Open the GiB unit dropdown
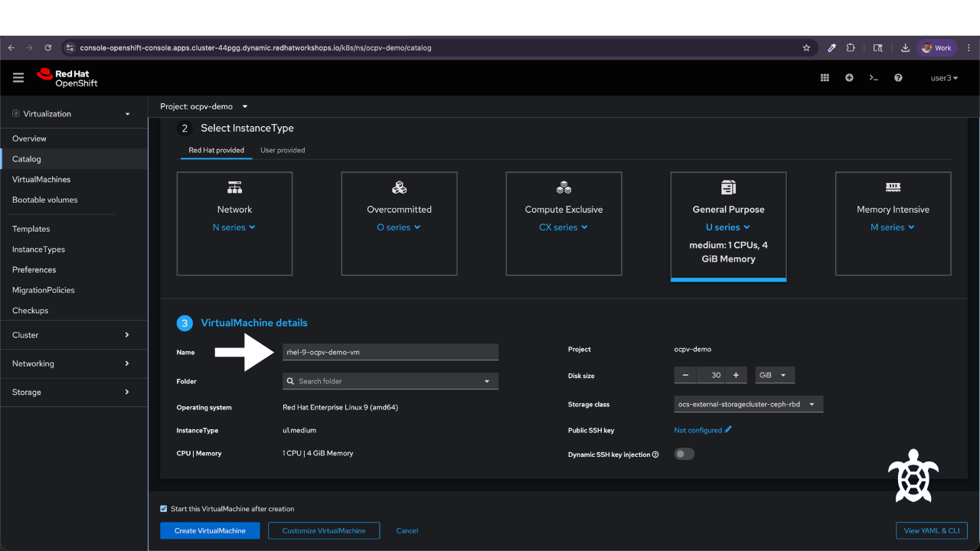Screen dimensions: 980x551 coord(775,375)
